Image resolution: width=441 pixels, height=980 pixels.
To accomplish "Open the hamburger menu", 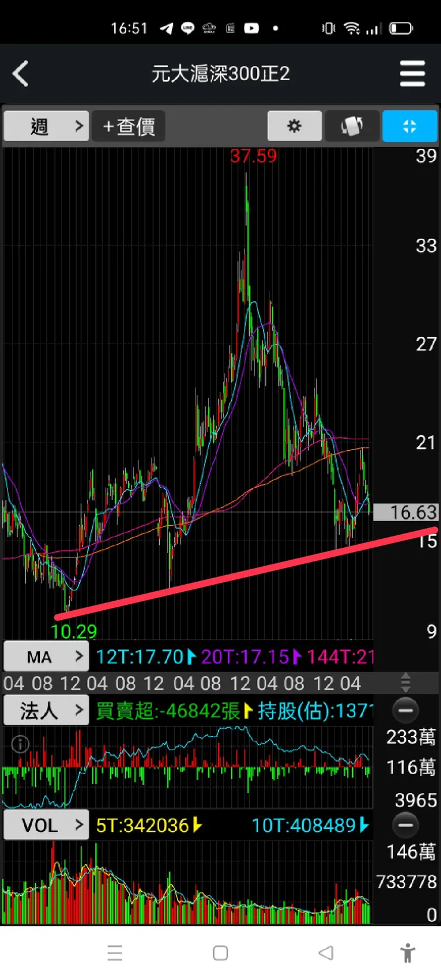I will 412,74.
